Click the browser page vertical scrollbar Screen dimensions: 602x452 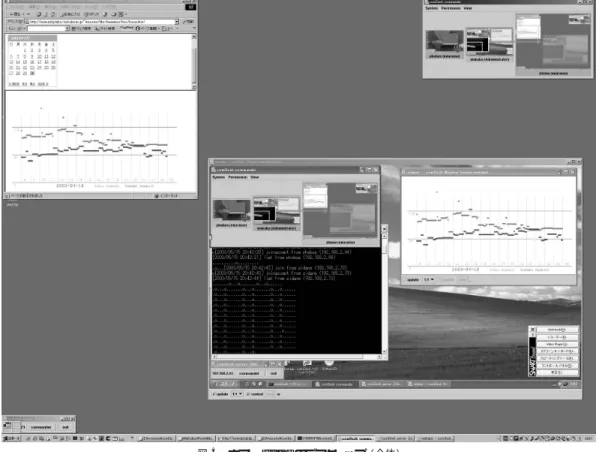click(x=194, y=61)
